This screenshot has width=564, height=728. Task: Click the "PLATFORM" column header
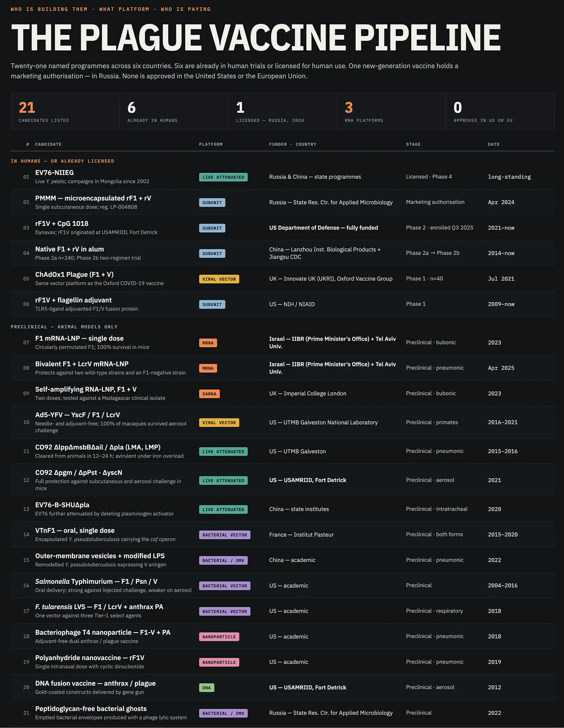click(x=211, y=145)
